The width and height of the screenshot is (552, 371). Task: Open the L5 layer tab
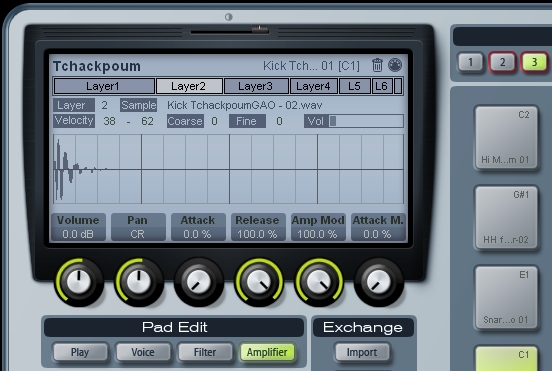pyautogui.click(x=355, y=86)
